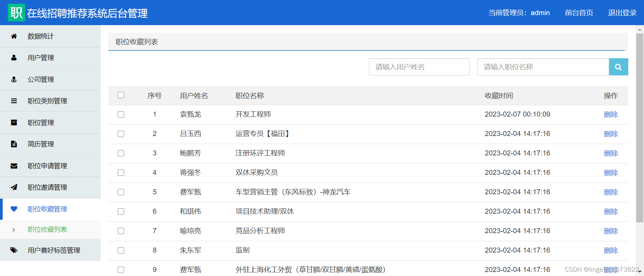Click the user icon beside 用户管理
This screenshot has height=276, width=644.
(14, 58)
